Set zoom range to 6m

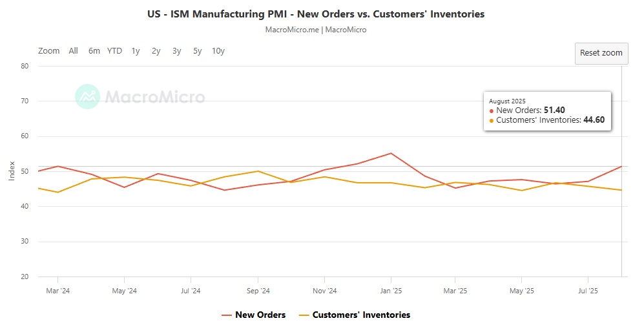click(x=94, y=51)
